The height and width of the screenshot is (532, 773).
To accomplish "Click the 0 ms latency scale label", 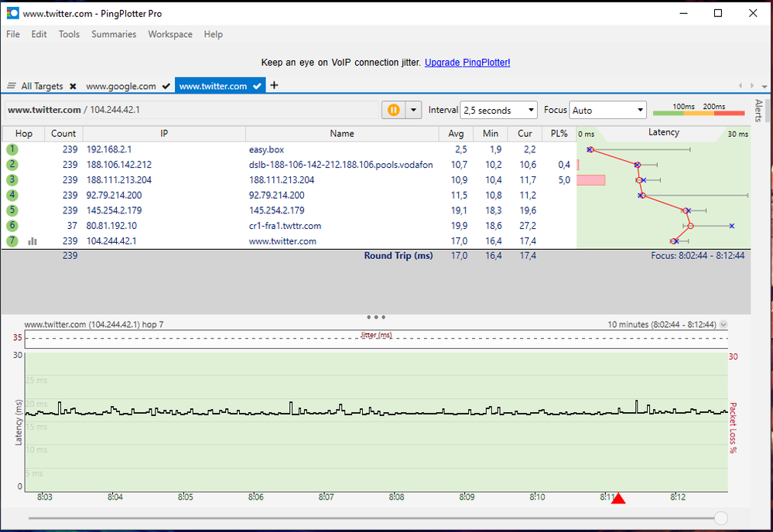I will 587,134.
